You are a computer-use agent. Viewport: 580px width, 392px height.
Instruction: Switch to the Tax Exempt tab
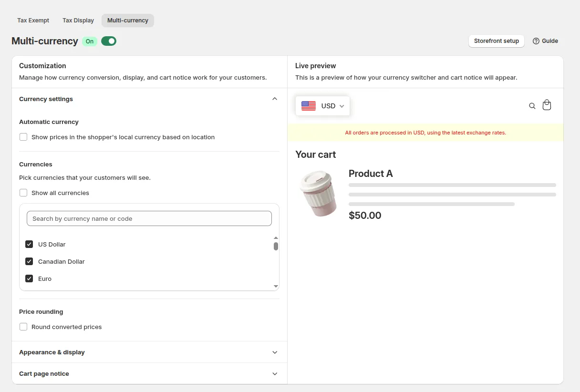[33, 21]
